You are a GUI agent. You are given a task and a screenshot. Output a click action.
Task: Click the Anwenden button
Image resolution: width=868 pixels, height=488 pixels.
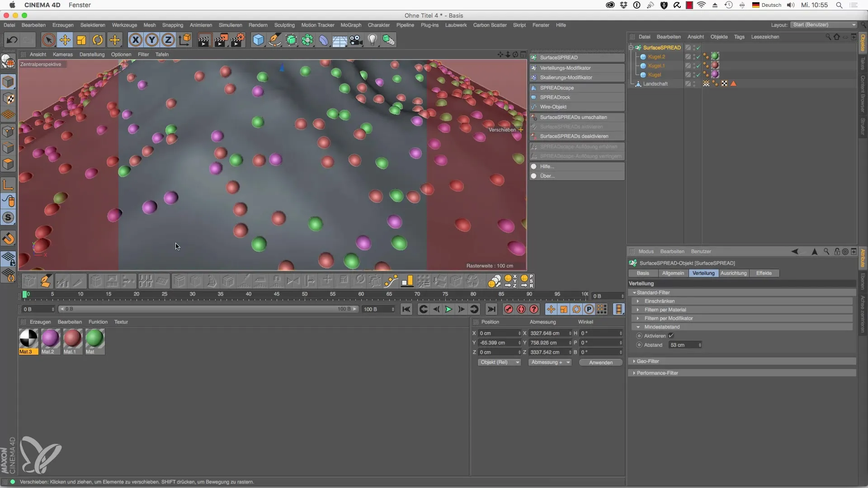pos(601,362)
